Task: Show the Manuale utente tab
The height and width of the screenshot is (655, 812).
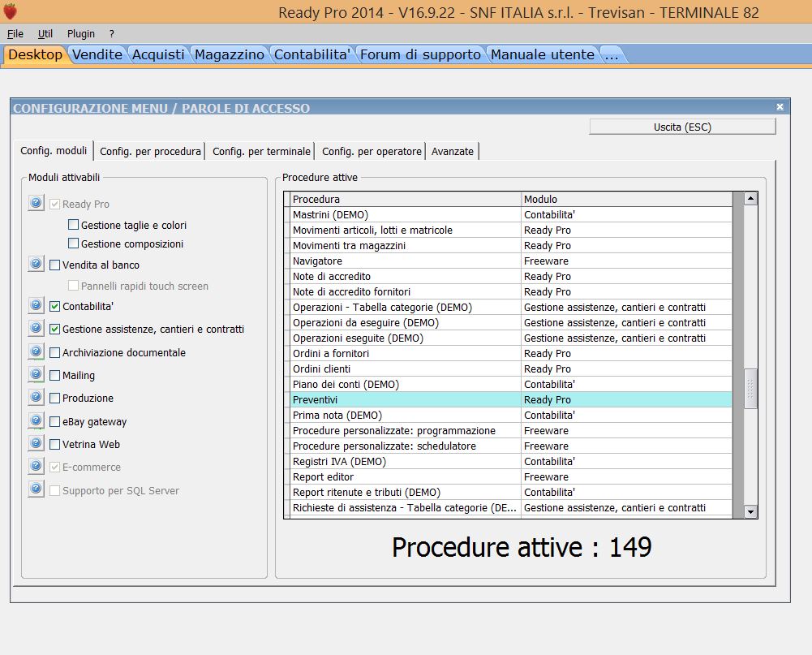Action: coord(543,54)
